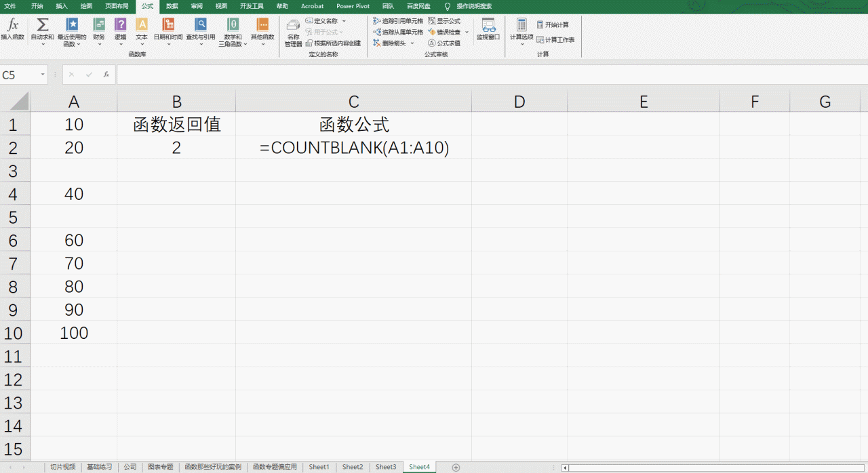Select cell C1 labeled 函数公式

click(x=353, y=124)
